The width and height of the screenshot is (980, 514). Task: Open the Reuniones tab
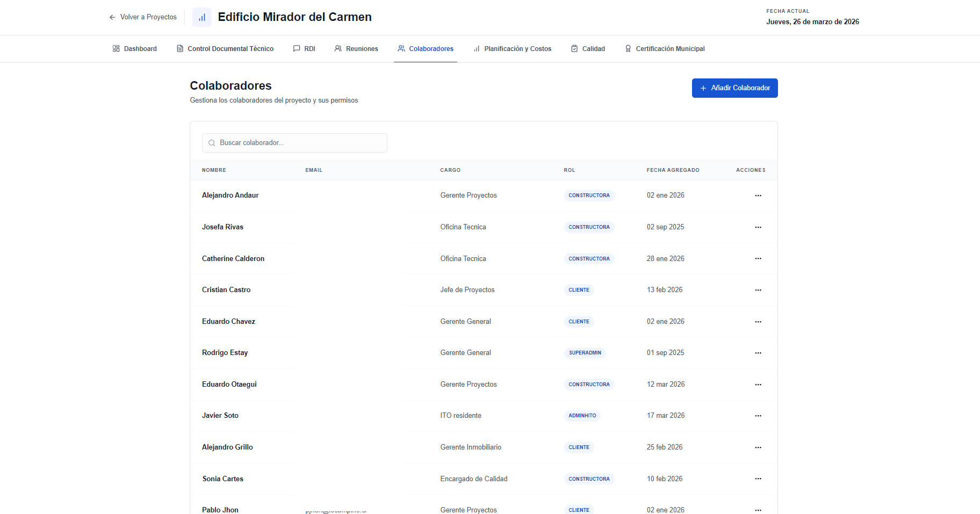coord(356,49)
